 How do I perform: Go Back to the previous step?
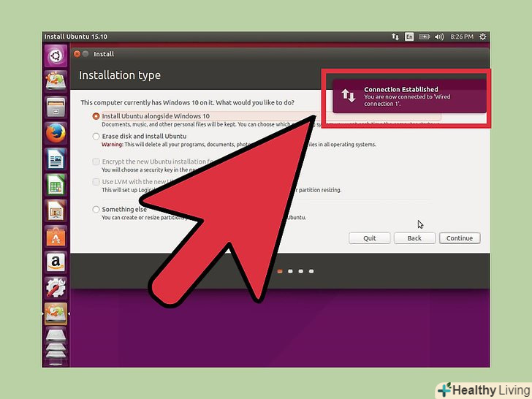pos(414,238)
